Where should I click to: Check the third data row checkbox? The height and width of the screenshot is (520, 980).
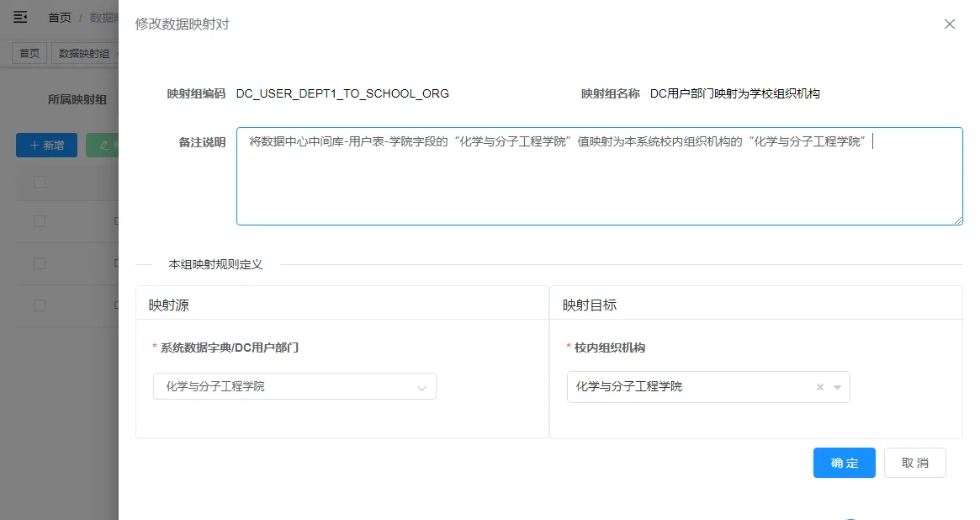[40, 305]
